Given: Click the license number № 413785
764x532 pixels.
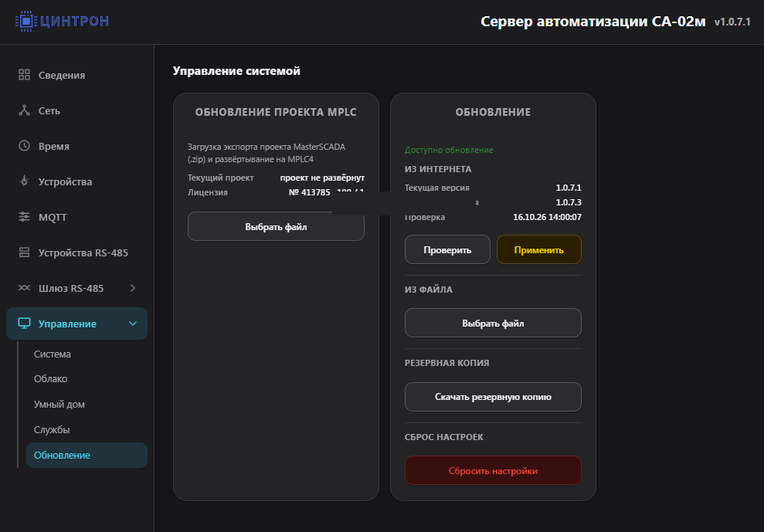Looking at the screenshot, I should click(x=310, y=192).
